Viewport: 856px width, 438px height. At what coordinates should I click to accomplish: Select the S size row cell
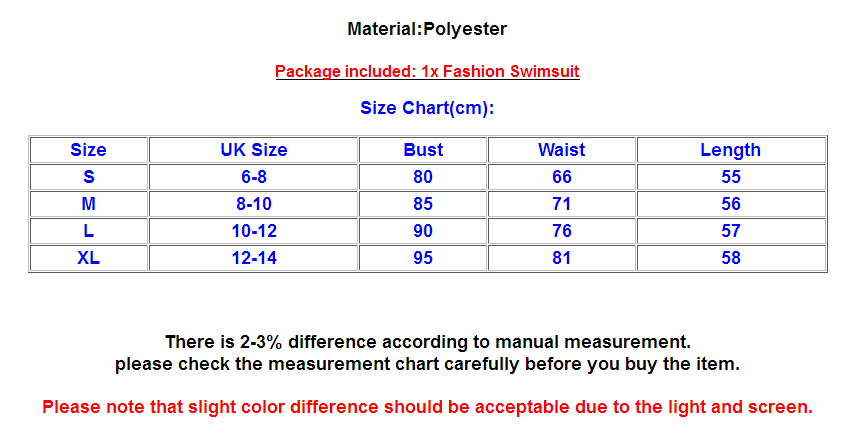click(x=88, y=177)
